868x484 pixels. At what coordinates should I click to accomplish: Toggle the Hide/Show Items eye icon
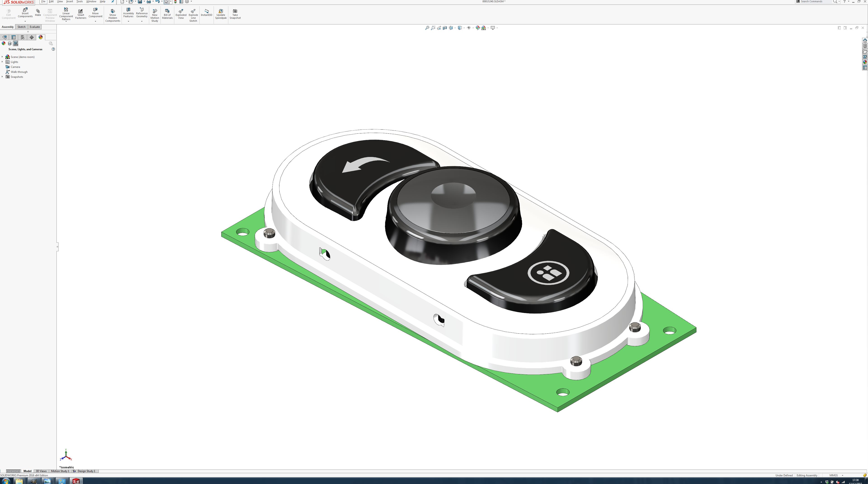click(469, 28)
